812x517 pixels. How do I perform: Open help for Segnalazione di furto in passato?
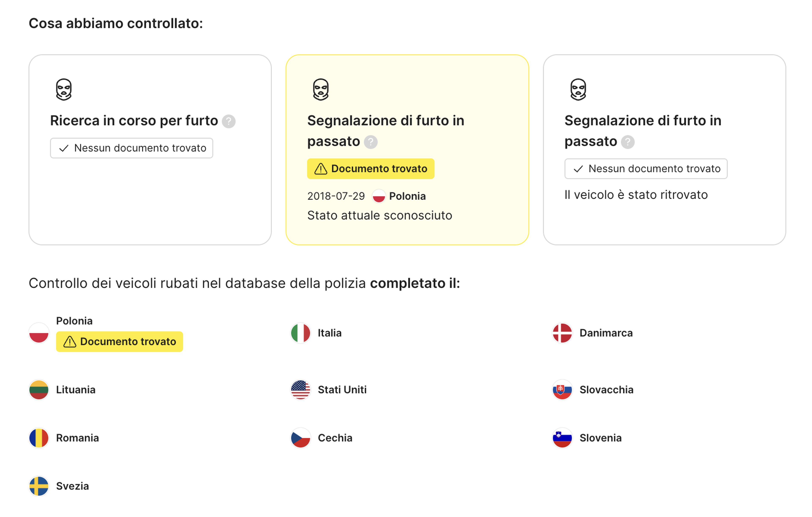point(371,142)
